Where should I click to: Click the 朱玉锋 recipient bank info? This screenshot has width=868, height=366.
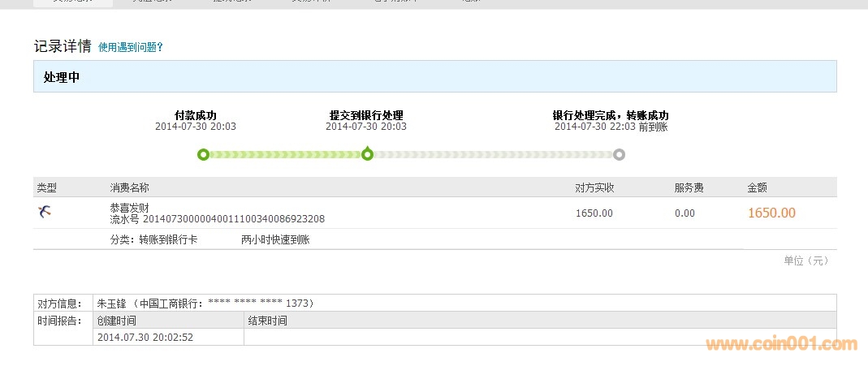[205, 304]
